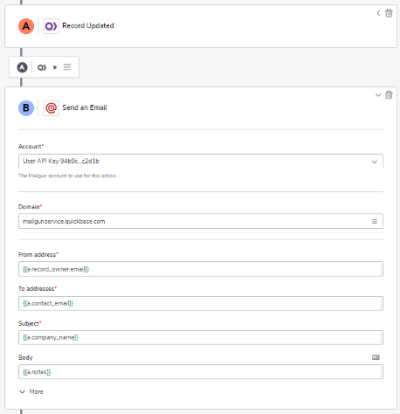Expand the More options section
This screenshot has height=414, width=400.
coord(31,392)
